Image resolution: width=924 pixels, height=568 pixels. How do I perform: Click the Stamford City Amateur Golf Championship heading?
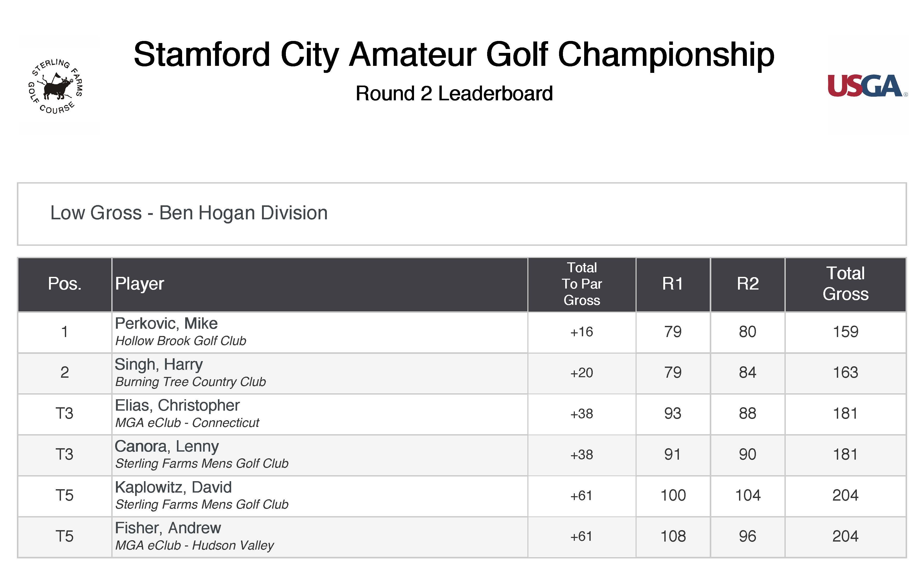454,55
